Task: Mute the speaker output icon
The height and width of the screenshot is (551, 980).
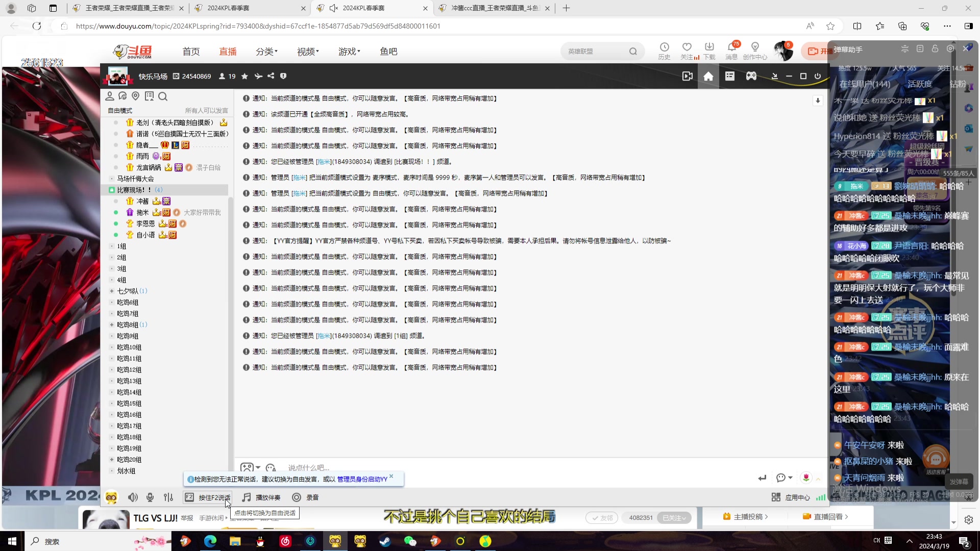Action: pos(133,497)
